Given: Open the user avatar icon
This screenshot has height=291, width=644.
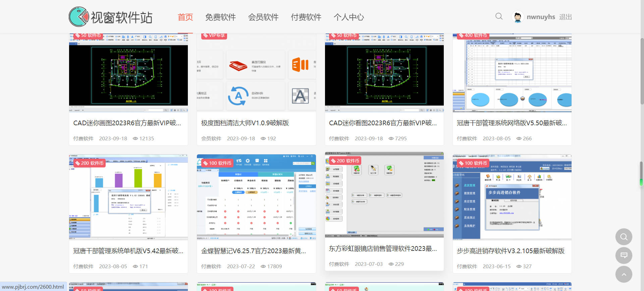Looking at the screenshot, I should point(518,17).
